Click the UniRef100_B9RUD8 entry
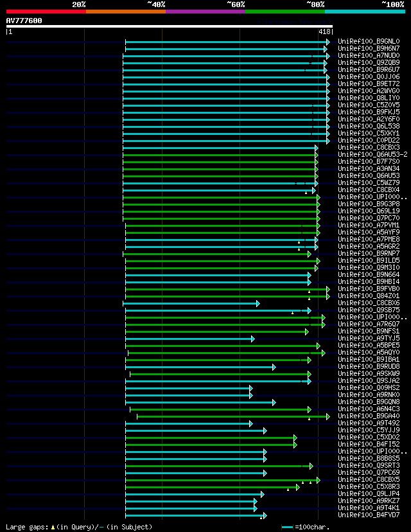Image resolution: width=411 pixels, height=532 pixels. (x=369, y=367)
